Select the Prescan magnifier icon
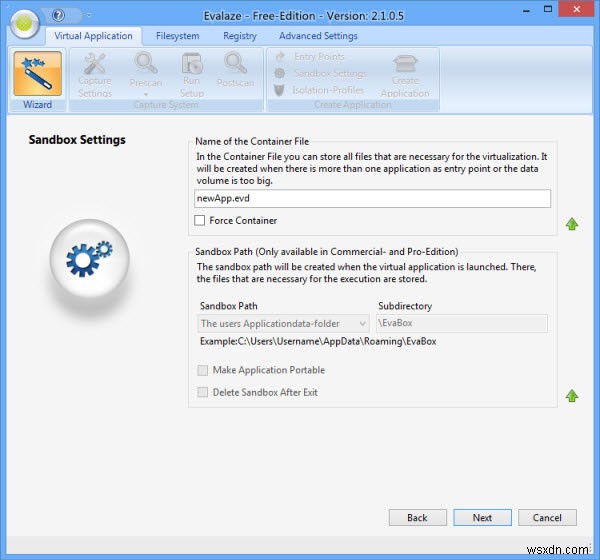This screenshot has width=600, height=560. [x=146, y=63]
